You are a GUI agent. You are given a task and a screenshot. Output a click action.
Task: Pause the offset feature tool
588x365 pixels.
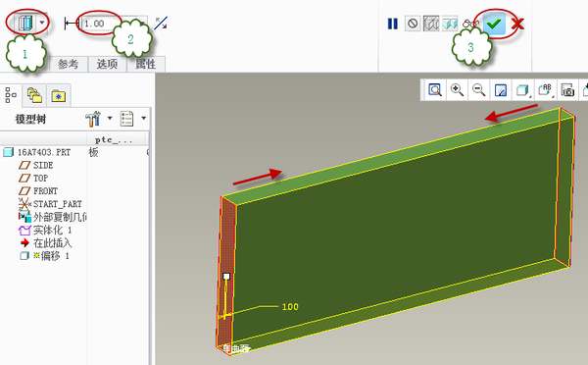(x=393, y=24)
